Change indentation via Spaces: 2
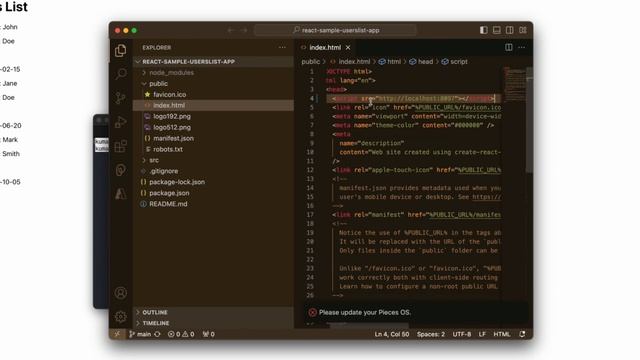The height and width of the screenshot is (360, 640). click(x=431, y=334)
